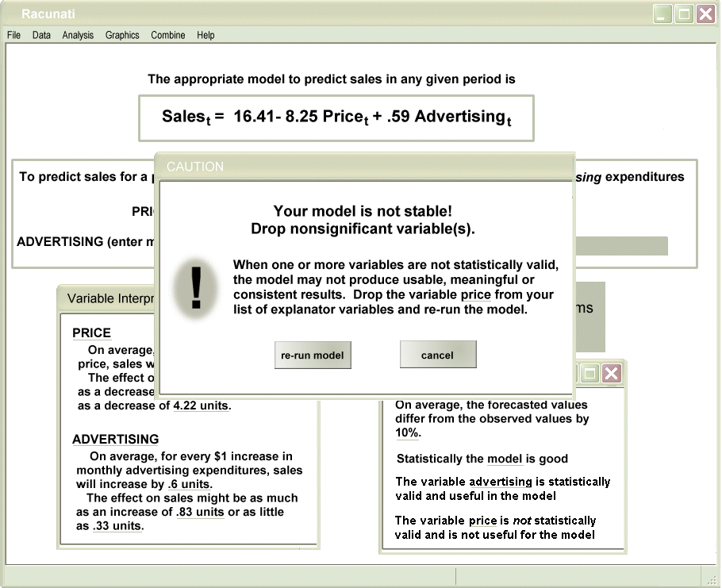Minimize the Racunati main window
The image size is (722, 588).
click(662, 14)
